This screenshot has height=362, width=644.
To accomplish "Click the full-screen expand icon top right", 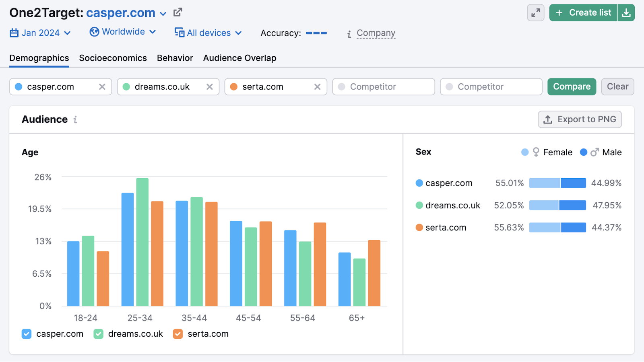I will tap(535, 12).
